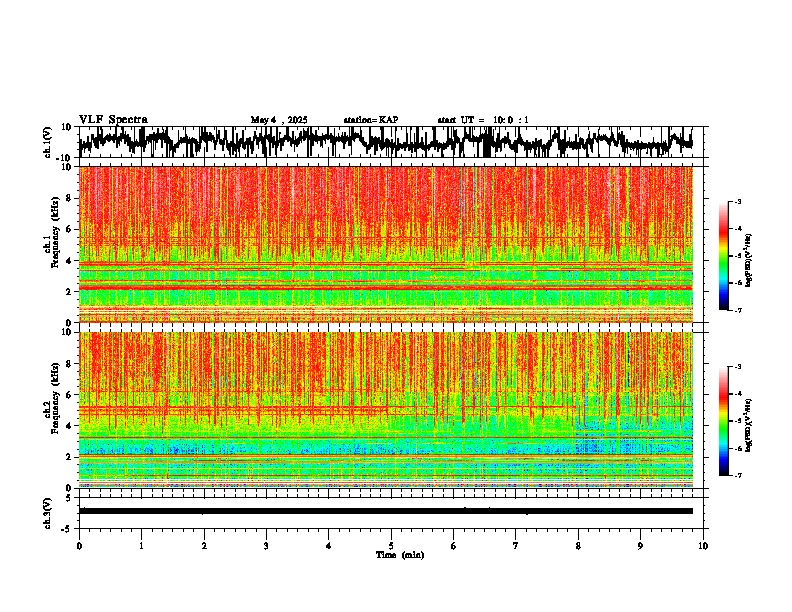Click the ch.1 colorbar "log(PSD)" label
This screenshot has width=792, height=612.
(749, 261)
